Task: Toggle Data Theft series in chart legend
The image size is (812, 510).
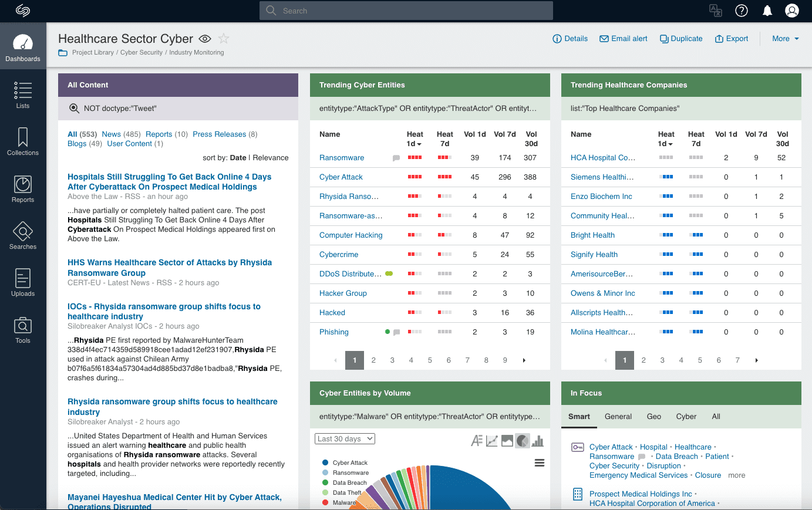Action: click(342, 493)
